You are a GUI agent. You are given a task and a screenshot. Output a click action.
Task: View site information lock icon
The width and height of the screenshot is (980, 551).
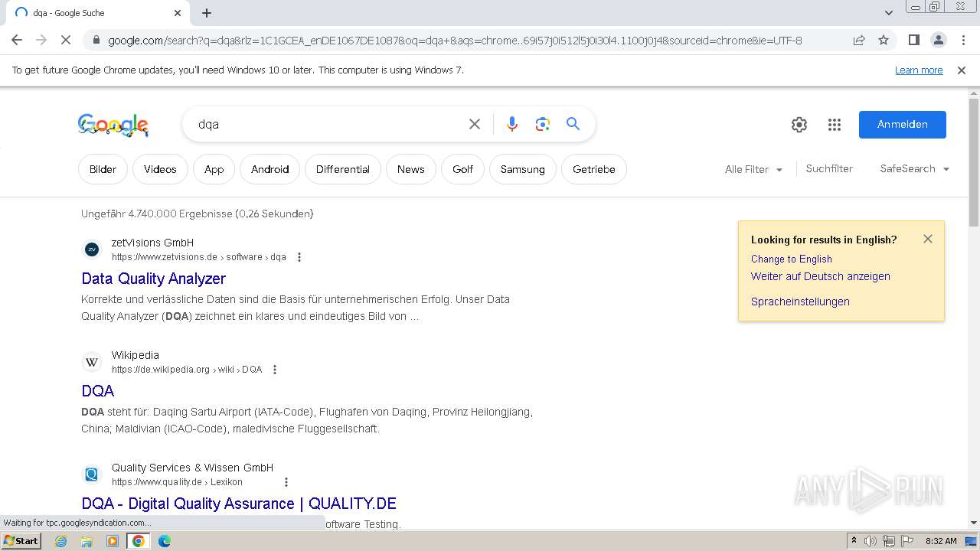(x=95, y=41)
